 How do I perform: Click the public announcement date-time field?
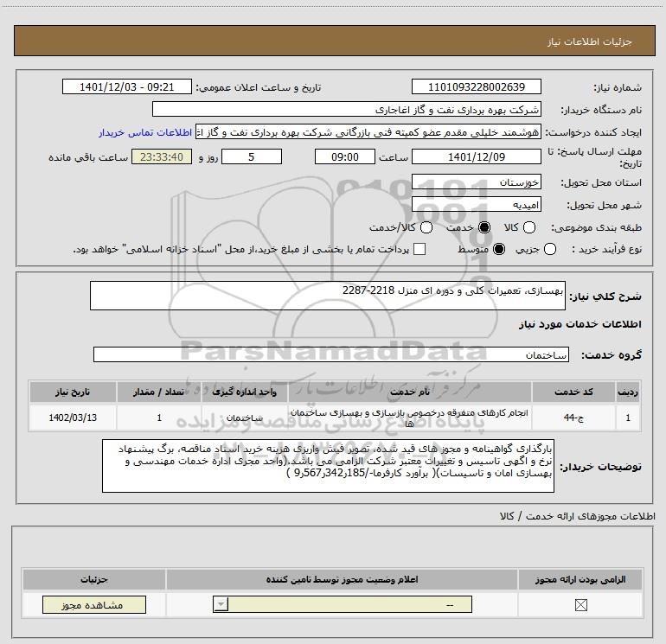pos(126,86)
